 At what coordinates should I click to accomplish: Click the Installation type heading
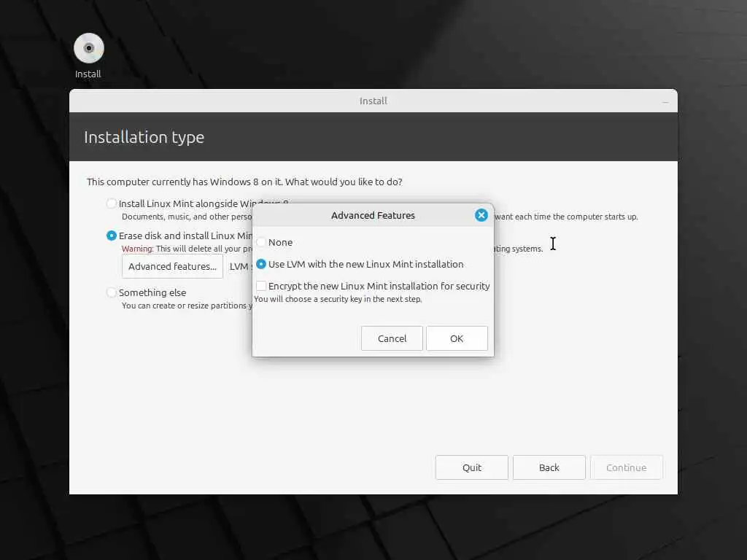(144, 137)
